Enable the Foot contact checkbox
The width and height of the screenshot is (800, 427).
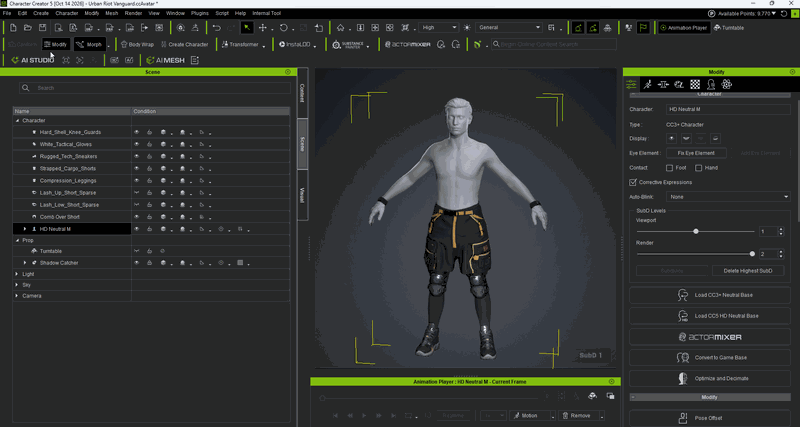click(x=669, y=168)
